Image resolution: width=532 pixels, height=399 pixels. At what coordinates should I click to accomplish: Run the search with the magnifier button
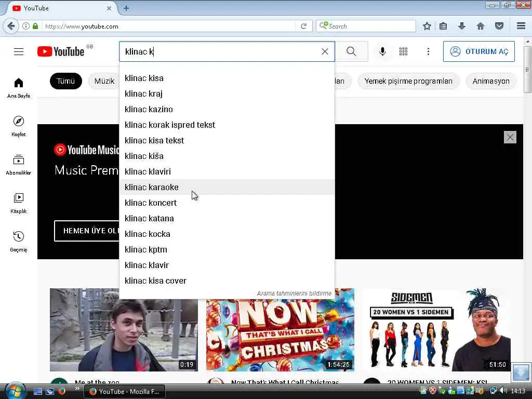point(351,51)
